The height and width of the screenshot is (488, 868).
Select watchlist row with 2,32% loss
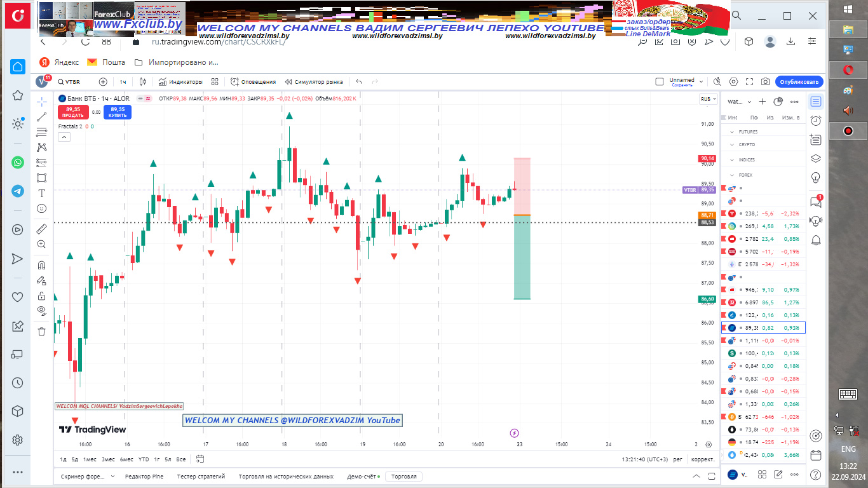[764, 213]
